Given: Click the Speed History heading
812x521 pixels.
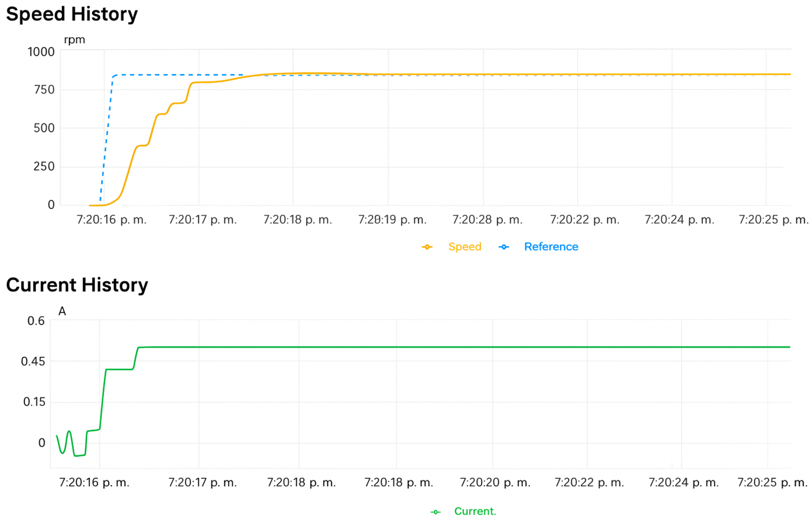Looking at the screenshot, I should [72, 14].
